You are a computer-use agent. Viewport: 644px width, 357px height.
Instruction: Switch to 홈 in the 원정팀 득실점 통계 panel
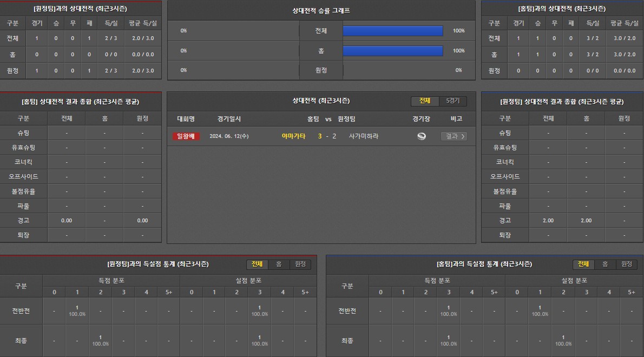click(279, 264)
